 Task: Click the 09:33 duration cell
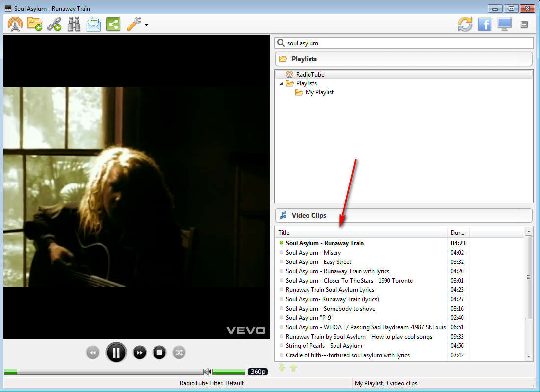click(457, 336)
